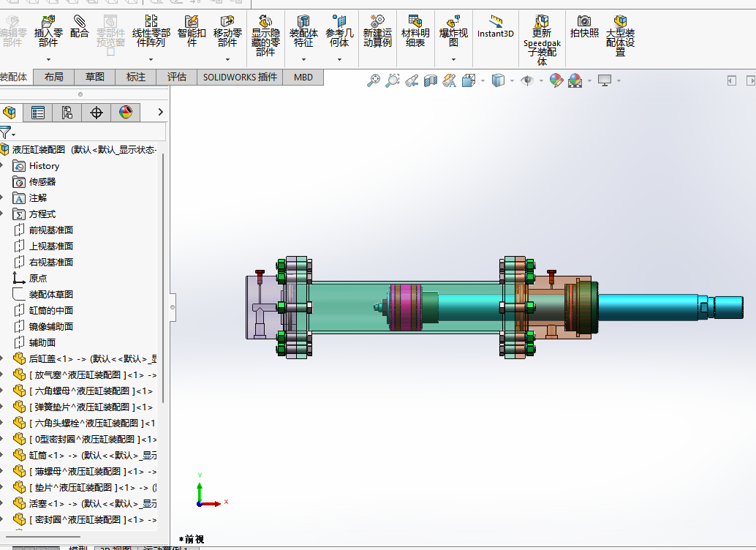Click Smart Fasteners (智能扣件) tool
This screenshot has height=550, width=756.
pyautogui.click(x=192, y=31)
